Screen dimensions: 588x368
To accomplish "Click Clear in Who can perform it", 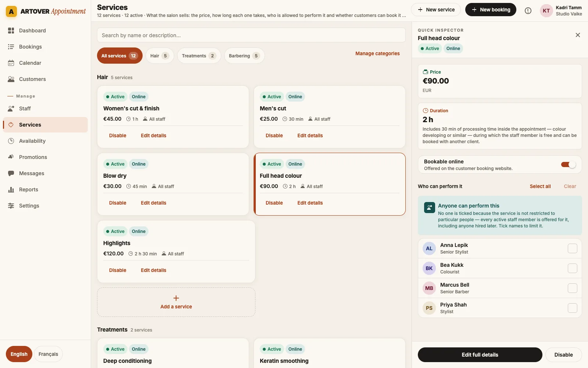I will [x=570, y=186].
